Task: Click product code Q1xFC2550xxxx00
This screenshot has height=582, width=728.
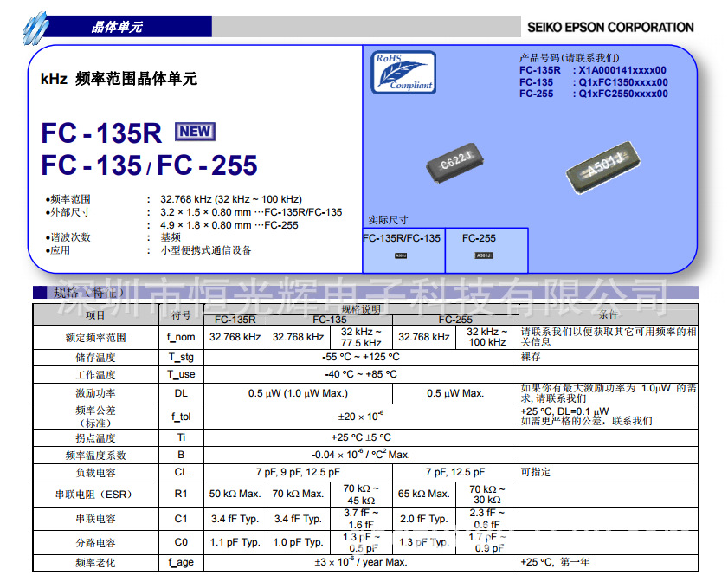Action: coord(623,94)
